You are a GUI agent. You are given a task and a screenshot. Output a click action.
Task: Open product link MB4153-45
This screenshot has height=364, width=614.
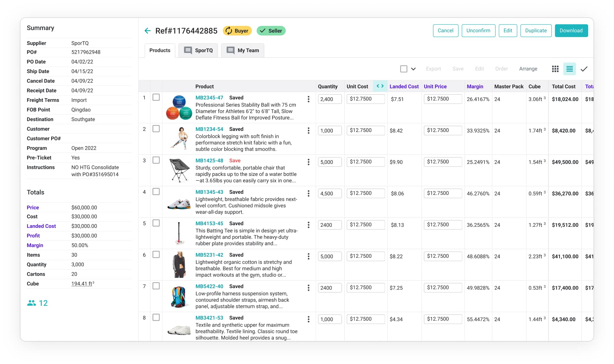(x=209, y=223)
